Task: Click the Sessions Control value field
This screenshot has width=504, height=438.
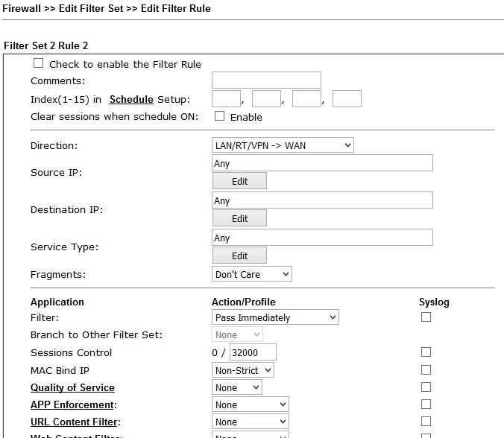Action: (x=253, y=352)
